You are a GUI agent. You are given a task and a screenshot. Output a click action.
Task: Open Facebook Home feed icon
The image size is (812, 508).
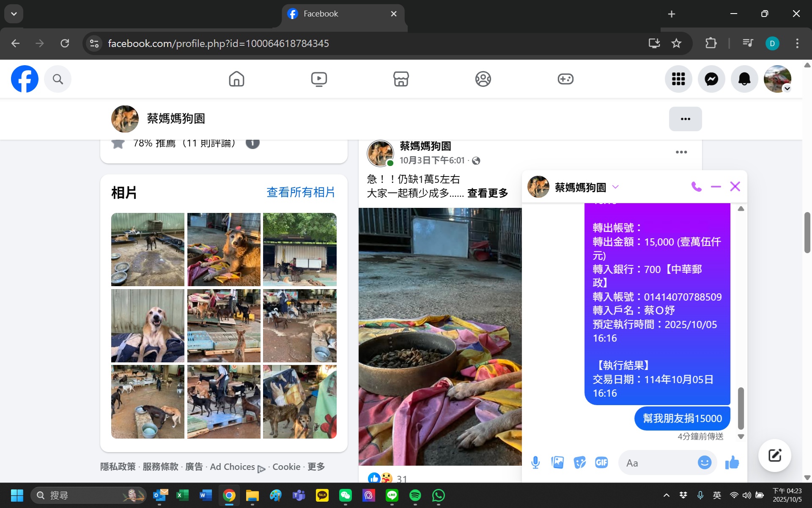[x=236, y=79]
